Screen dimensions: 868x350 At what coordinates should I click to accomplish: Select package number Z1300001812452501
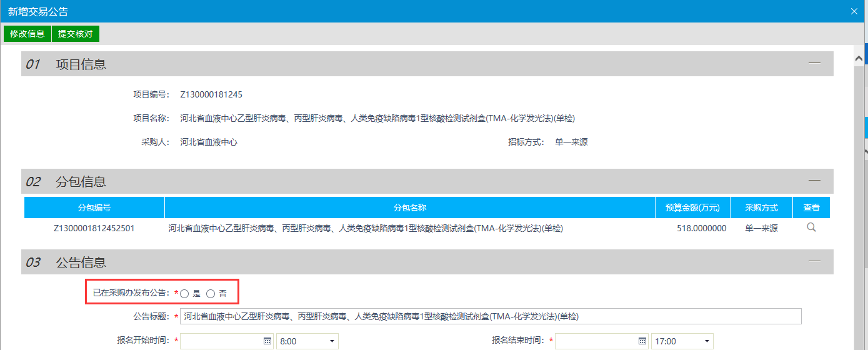(x=94, y=229)
